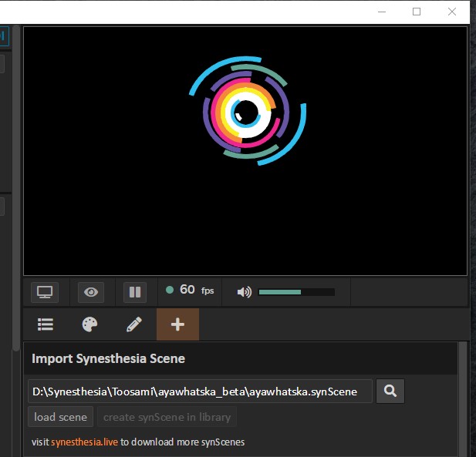476x457 pixels.
Task: Maximize the application window
Action: click(x=417, y=12)
